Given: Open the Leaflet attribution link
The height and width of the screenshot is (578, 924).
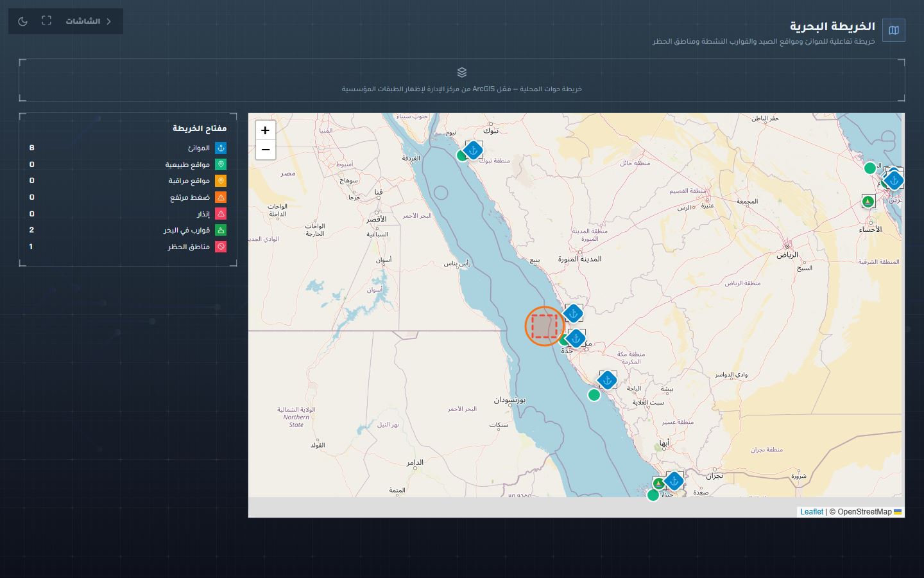Looking at the screenshot, I should pos(812,512).
